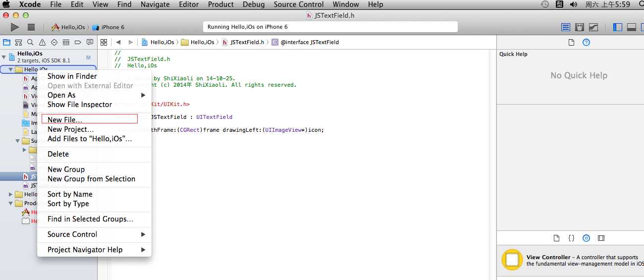Choose New Group menu entry

pyautogui.click(x=94, y=169)
